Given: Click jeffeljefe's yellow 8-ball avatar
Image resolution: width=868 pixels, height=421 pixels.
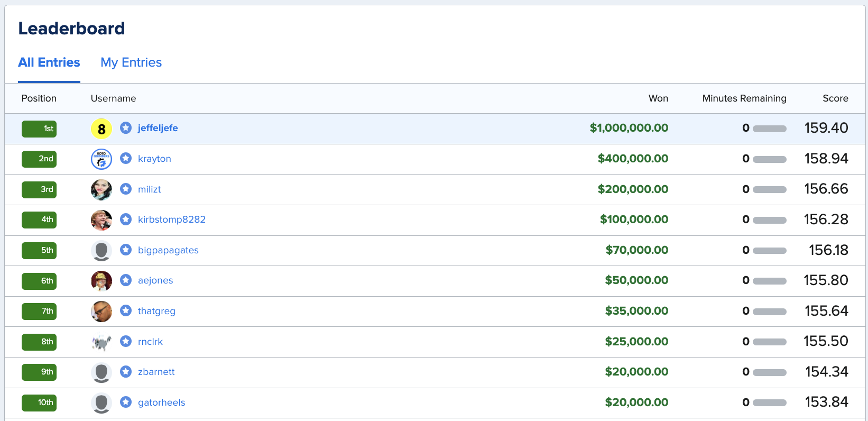Looking at the screenshot, I should pyautogui.click(x=101, y=129).
